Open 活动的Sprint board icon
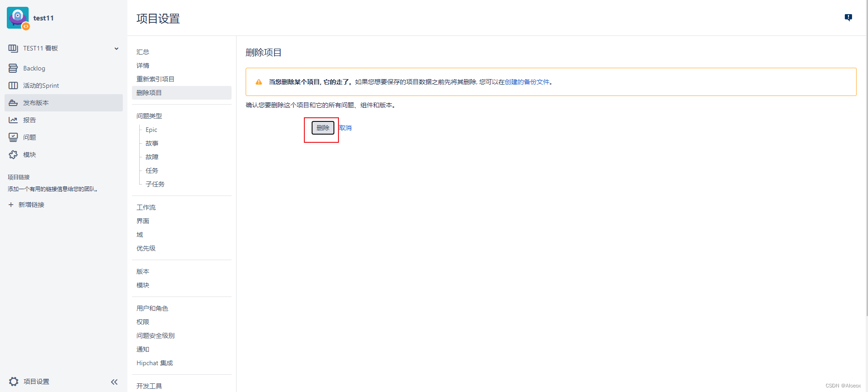868x392 pixels. 13,85
